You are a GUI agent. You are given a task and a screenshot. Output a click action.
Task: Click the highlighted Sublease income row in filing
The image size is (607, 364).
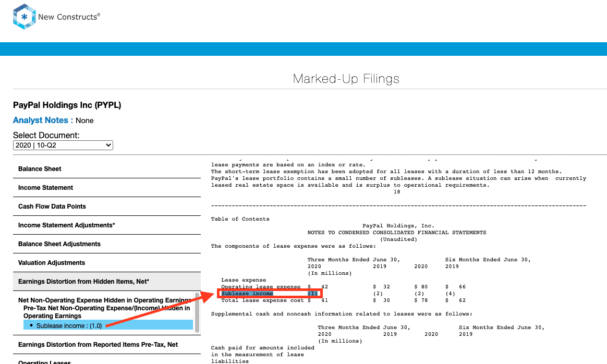pos(270,294)
